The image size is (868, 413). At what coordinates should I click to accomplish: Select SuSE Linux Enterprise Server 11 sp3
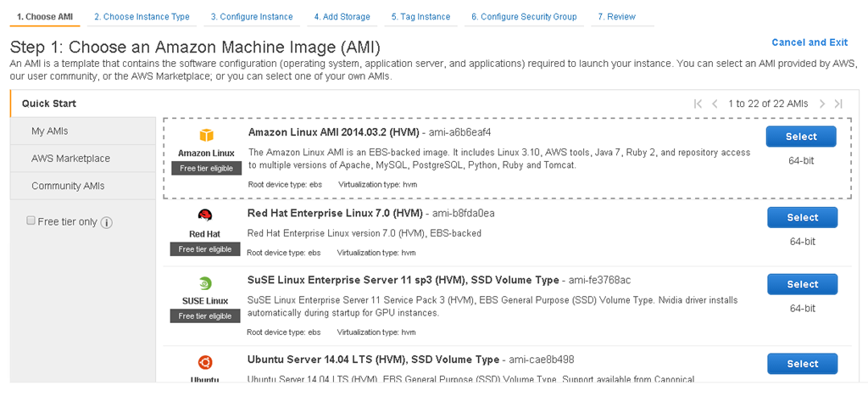(802, 285)
